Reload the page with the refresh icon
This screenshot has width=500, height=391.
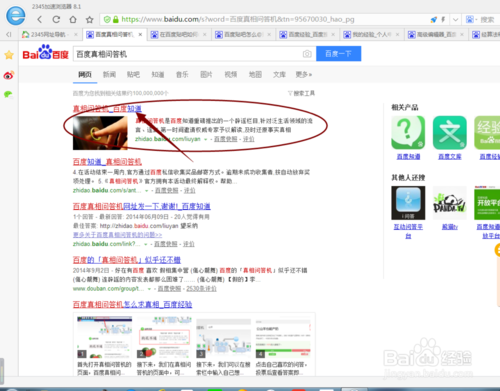point(56,19)
